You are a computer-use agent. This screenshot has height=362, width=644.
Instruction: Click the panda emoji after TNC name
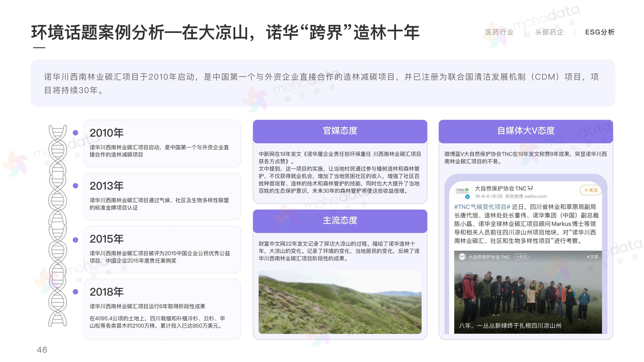[530, 188]
